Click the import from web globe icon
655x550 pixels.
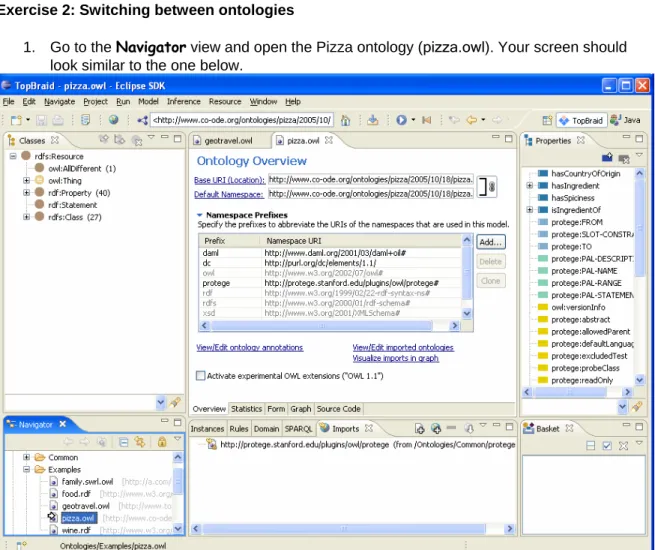(436, 428)
